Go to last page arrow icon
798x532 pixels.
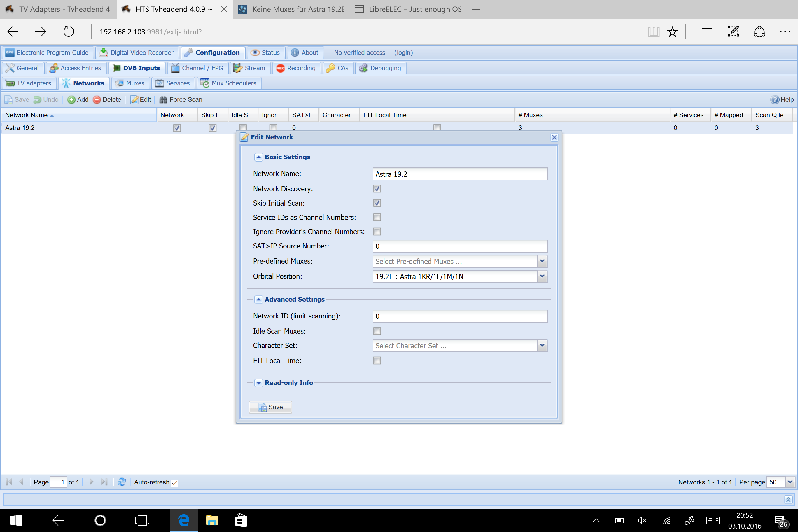click(x=104, y=482)
